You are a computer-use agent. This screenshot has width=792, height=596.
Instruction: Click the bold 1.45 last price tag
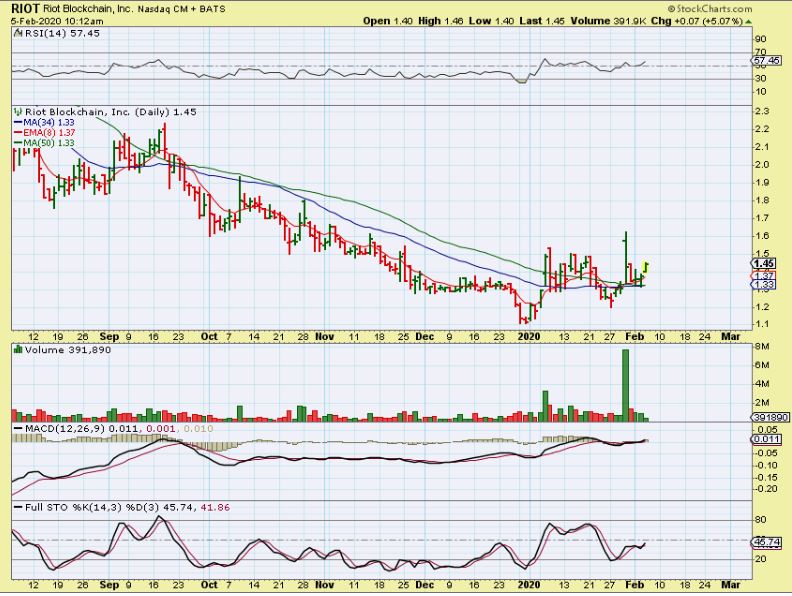pyautogui.click(x=763, y=264)
